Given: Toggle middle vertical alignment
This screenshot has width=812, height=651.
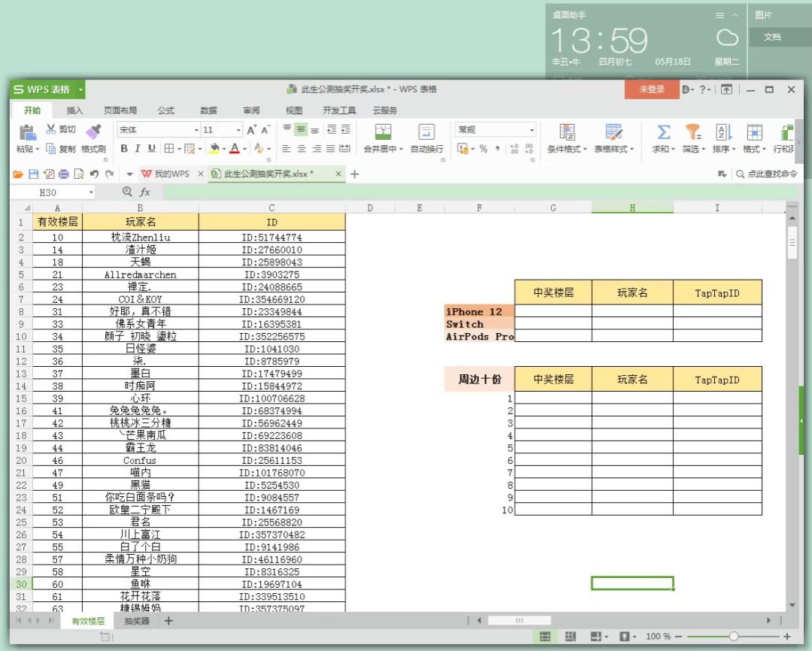Looking at the screenshot, I should click(301, 129).
